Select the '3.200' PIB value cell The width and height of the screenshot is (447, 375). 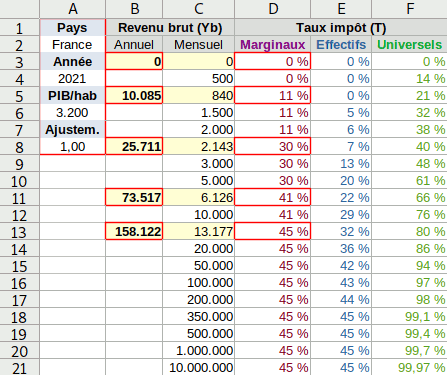pos(73,112)
